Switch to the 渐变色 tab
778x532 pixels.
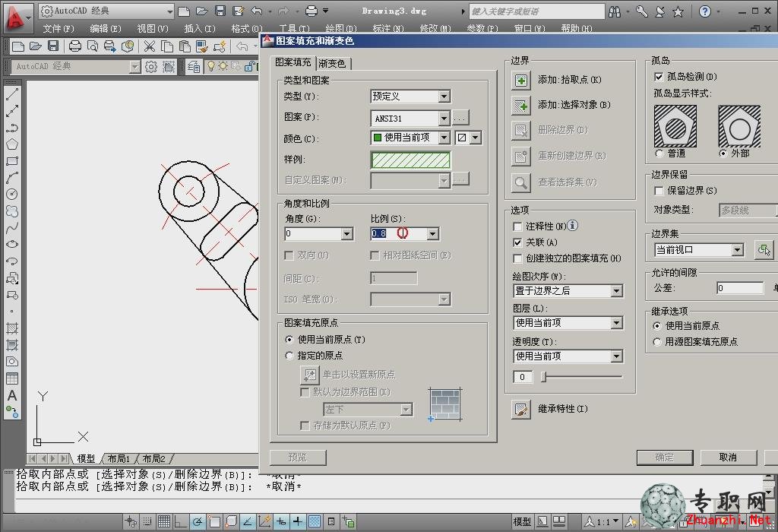coord(333,64)
